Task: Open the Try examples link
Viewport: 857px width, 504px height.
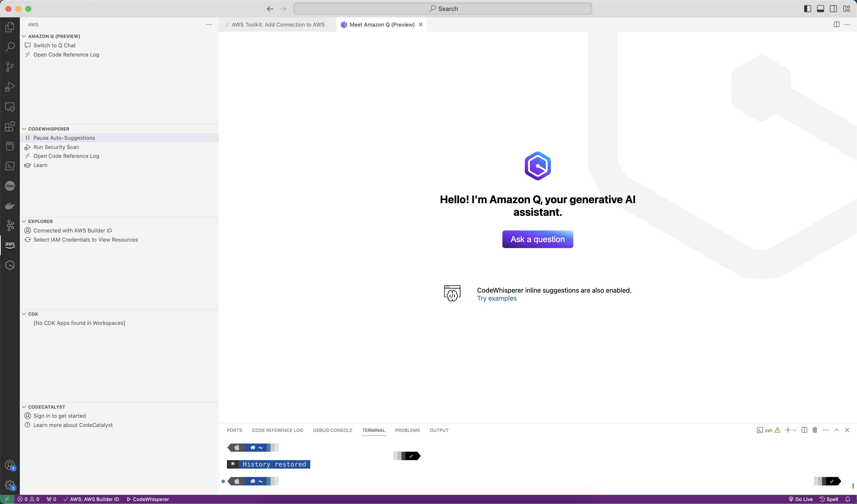Action: click(496, 298)
